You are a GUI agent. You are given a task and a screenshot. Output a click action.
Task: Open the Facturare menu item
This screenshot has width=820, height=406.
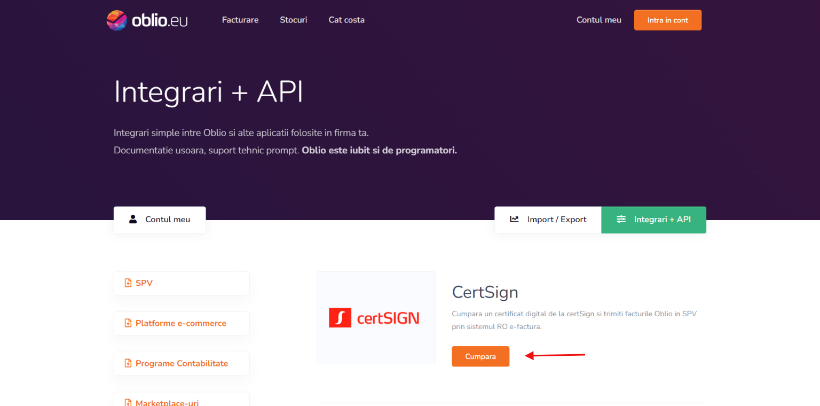click(x=240, y=20)
